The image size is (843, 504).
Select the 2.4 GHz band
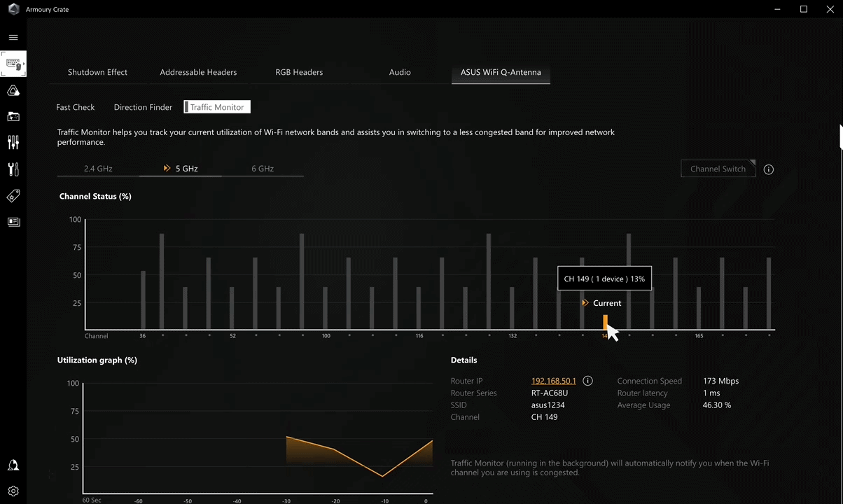click(98, 169)
